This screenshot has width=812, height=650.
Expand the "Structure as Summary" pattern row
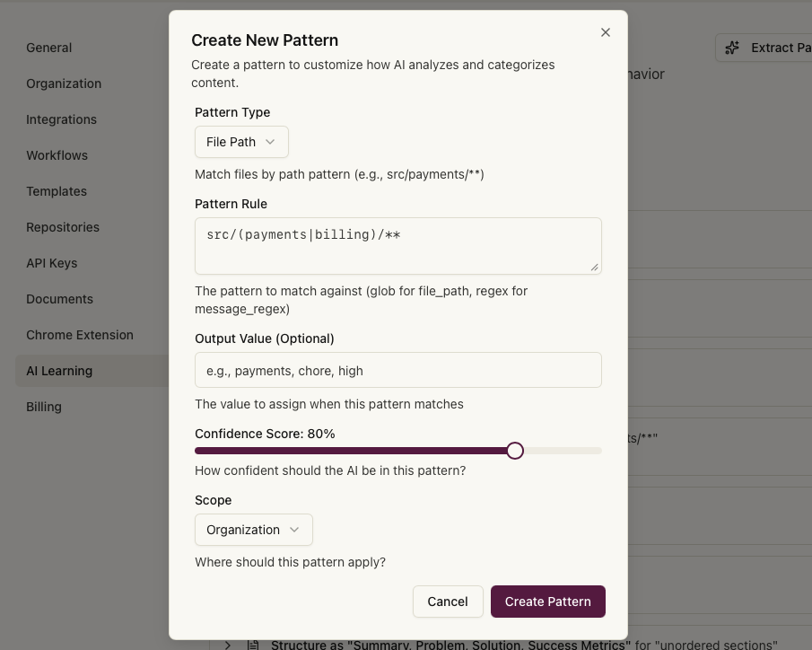click(227, 643)
